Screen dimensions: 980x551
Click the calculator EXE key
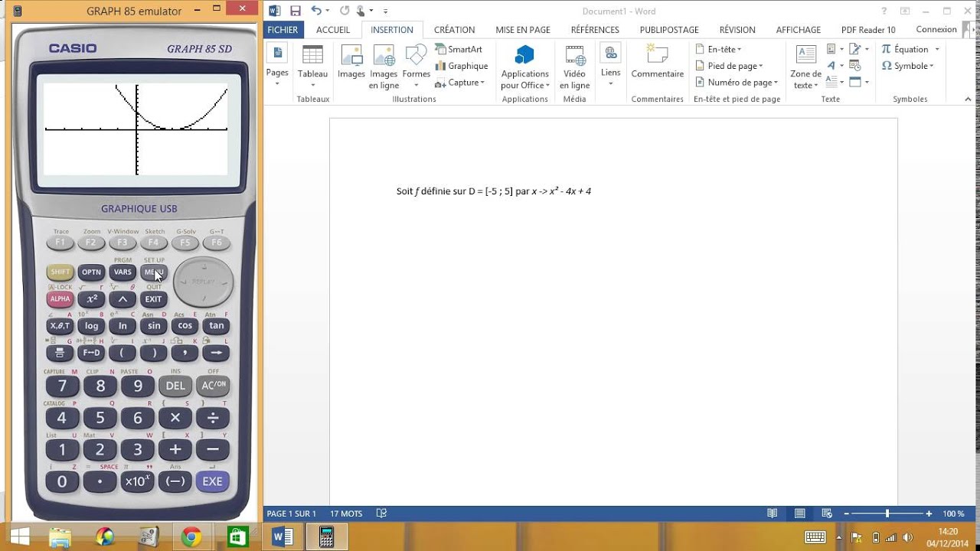click(x=212, y=481)
